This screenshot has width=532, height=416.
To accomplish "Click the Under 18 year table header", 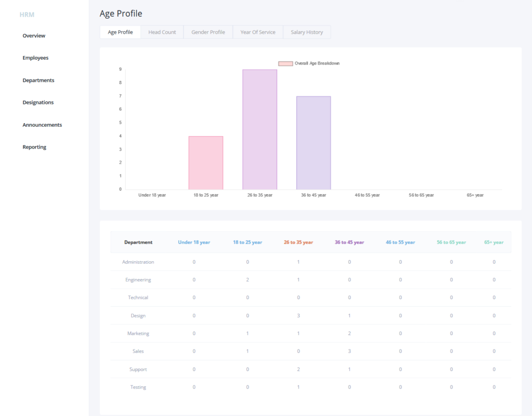I will click(x=194, y=243).
